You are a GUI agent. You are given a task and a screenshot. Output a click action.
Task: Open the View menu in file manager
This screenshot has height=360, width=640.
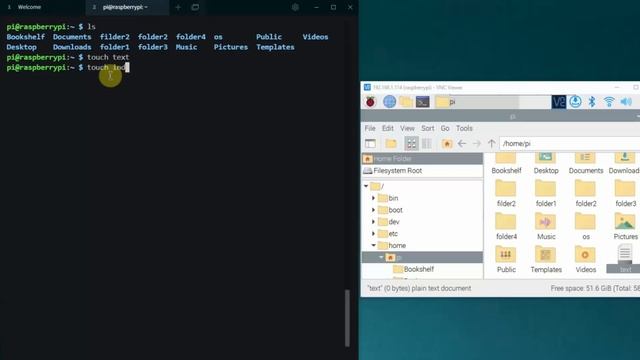[x=407, y=128]
